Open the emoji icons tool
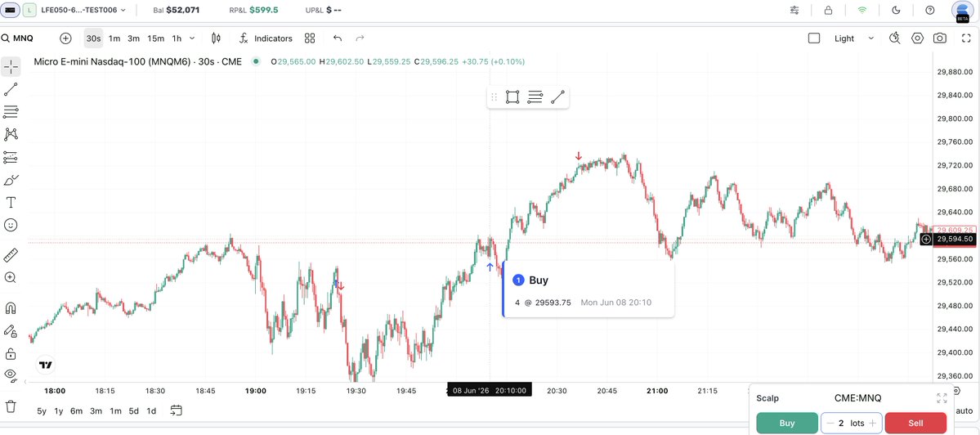This screenshot has width=980, height=435. (11, 225)
